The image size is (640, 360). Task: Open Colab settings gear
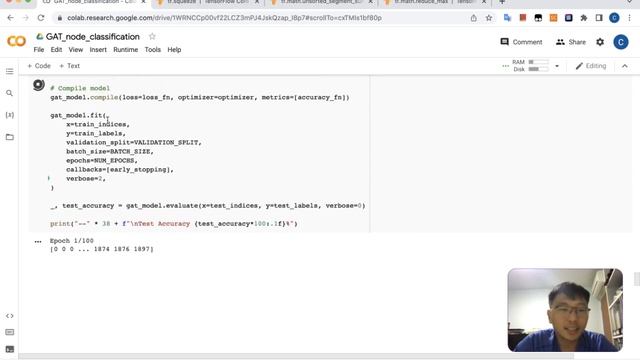600,42
